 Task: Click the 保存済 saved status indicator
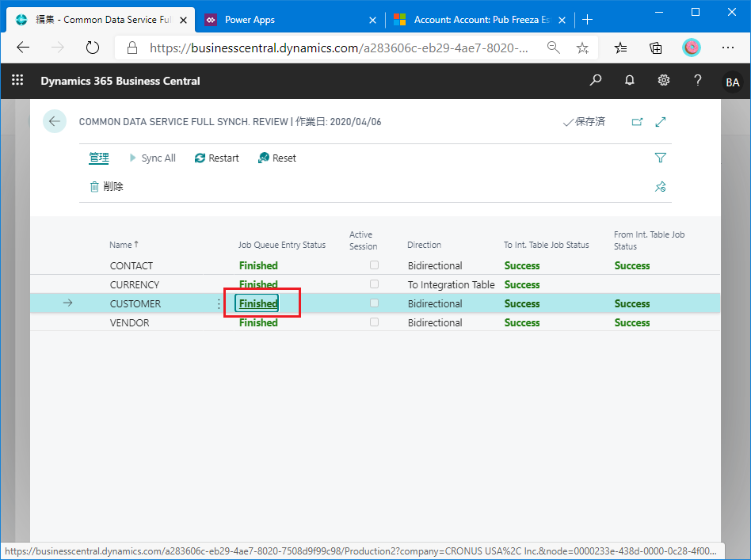(x=584, y=122)
